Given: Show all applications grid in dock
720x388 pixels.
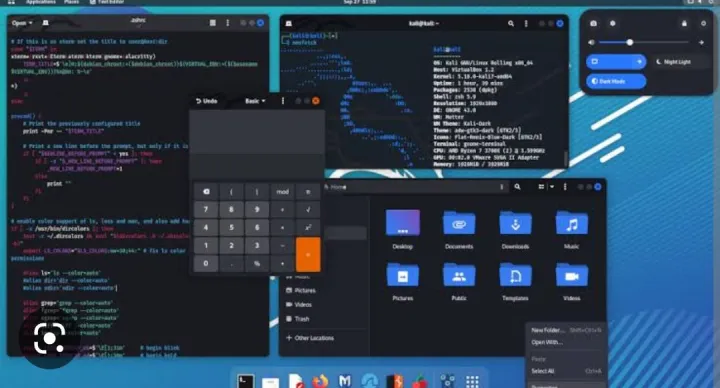Looking at the screenshot, I should [472, 381].
